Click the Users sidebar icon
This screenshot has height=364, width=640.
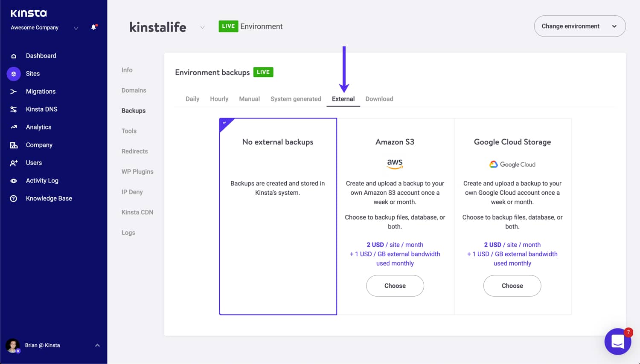(x=13, y=162)
